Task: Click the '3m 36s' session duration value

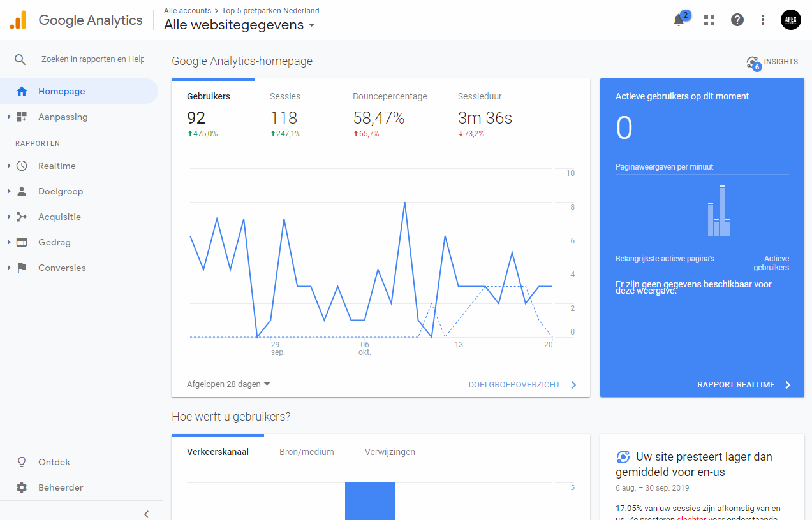Action: point(485,118)
